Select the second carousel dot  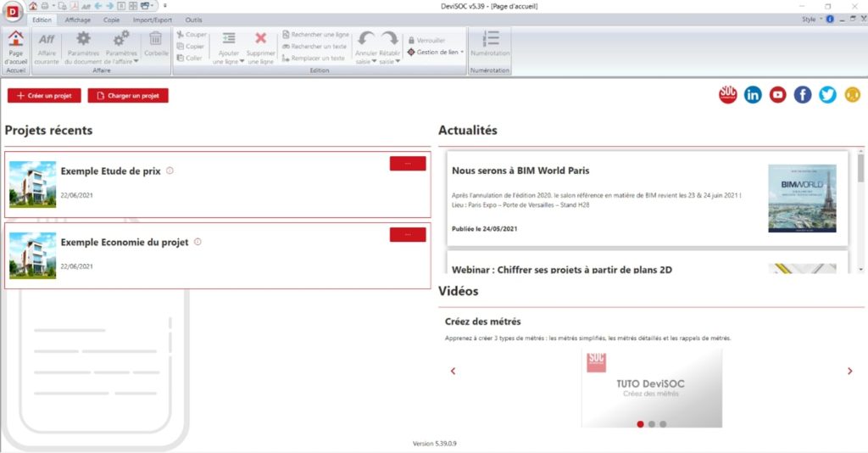(x=652, y=424)
